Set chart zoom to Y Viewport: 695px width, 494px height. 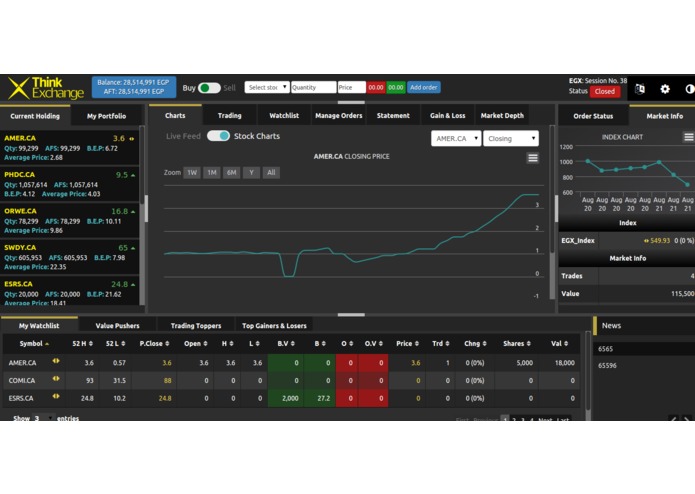point(251,172)
